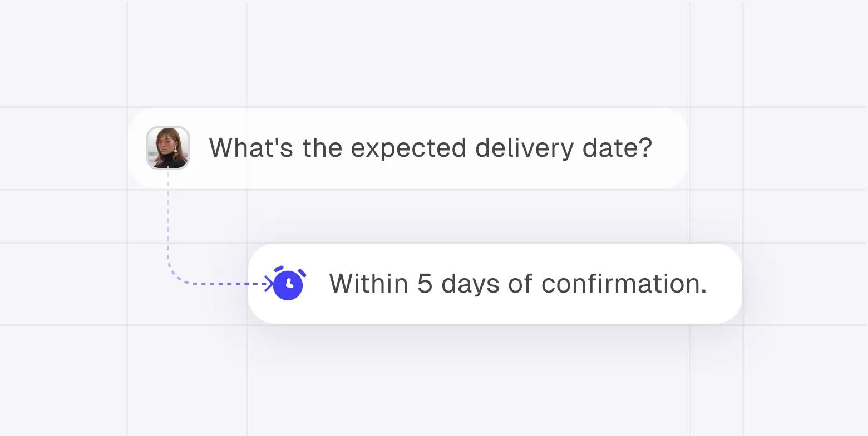Click the blue alarm clock icon

click(288, 284)
